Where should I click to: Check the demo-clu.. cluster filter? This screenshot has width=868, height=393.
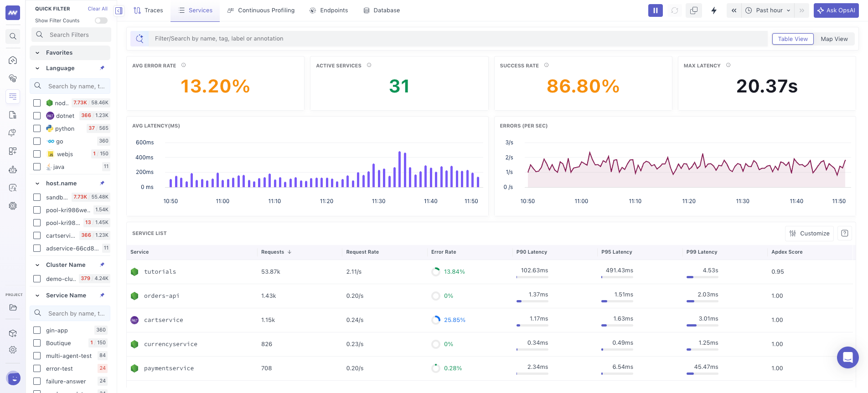37,279
